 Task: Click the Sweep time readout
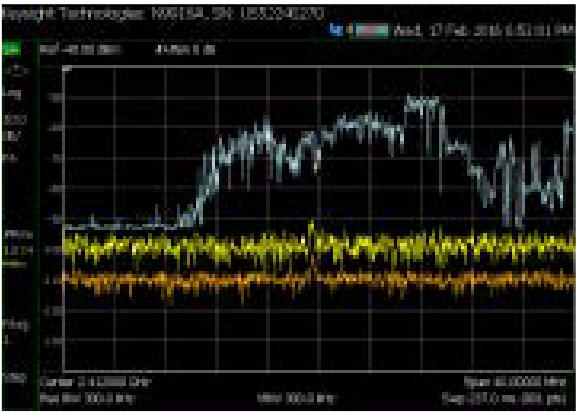click(504, 398)
